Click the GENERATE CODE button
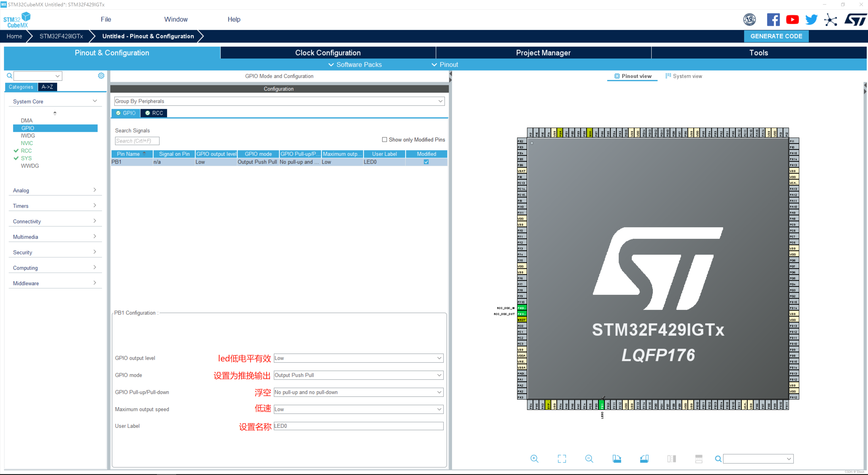This screenshot has width=868, height=475. 776,36
